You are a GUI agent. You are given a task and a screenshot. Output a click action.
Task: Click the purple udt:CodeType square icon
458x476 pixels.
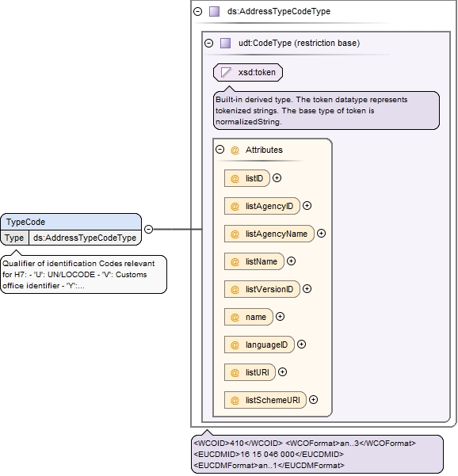tap(225, 43)
